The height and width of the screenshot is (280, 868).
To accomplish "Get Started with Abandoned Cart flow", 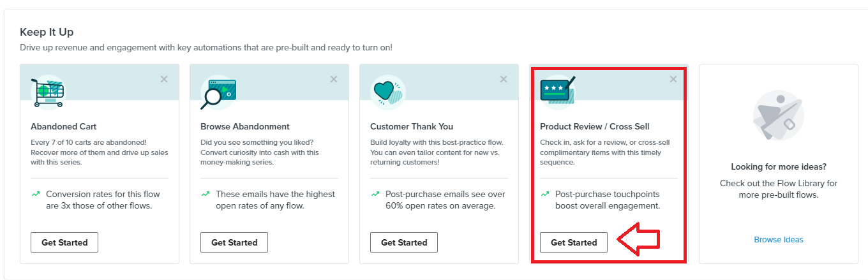I will tap(64, 242).
